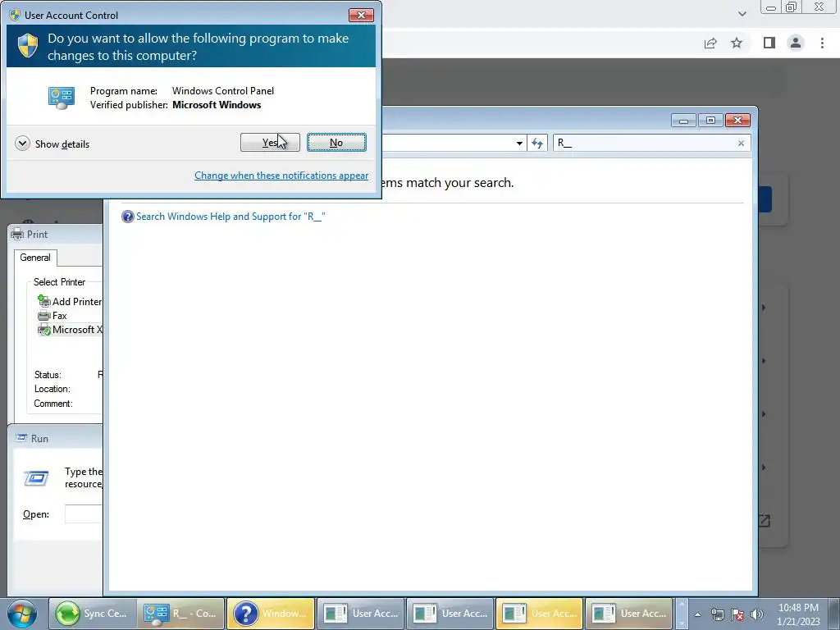Switch to the first User Account taskbar button
The image size is (840, 630).
point(359,614)
